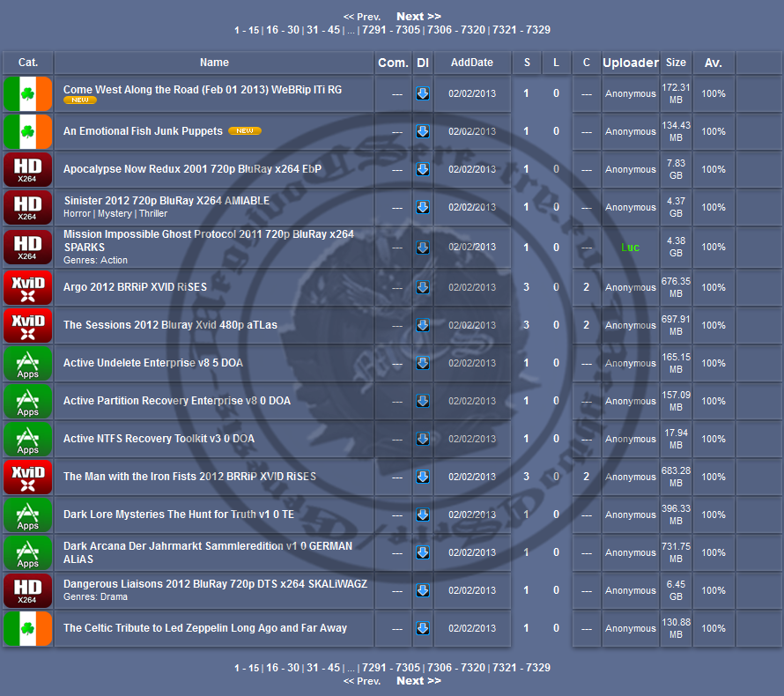Download Mission Impossible Ghost Protocol torrent
The image size is (784, 696).
click(x=423, y=248)
